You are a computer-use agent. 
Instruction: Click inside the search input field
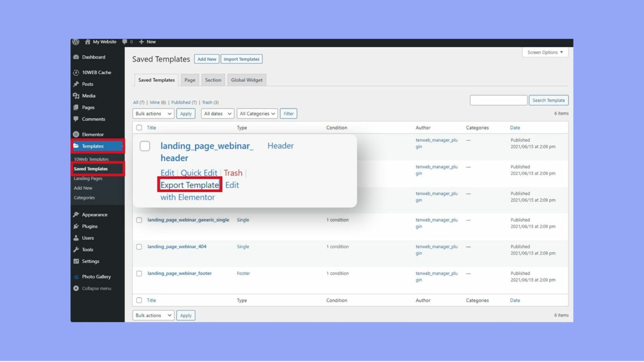(498, 100)
